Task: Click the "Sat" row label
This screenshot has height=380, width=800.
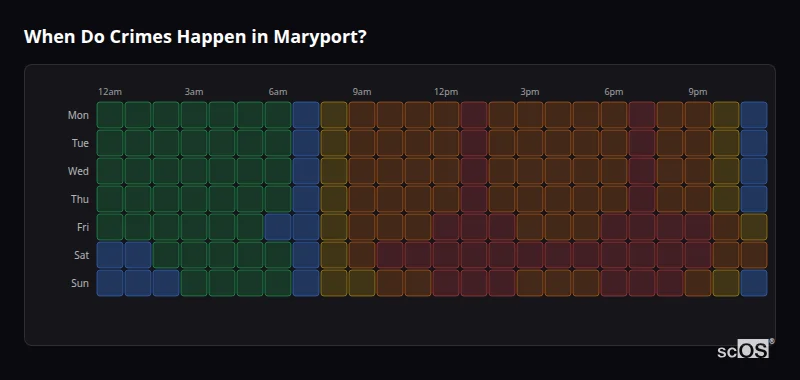Action: [81, 255]
